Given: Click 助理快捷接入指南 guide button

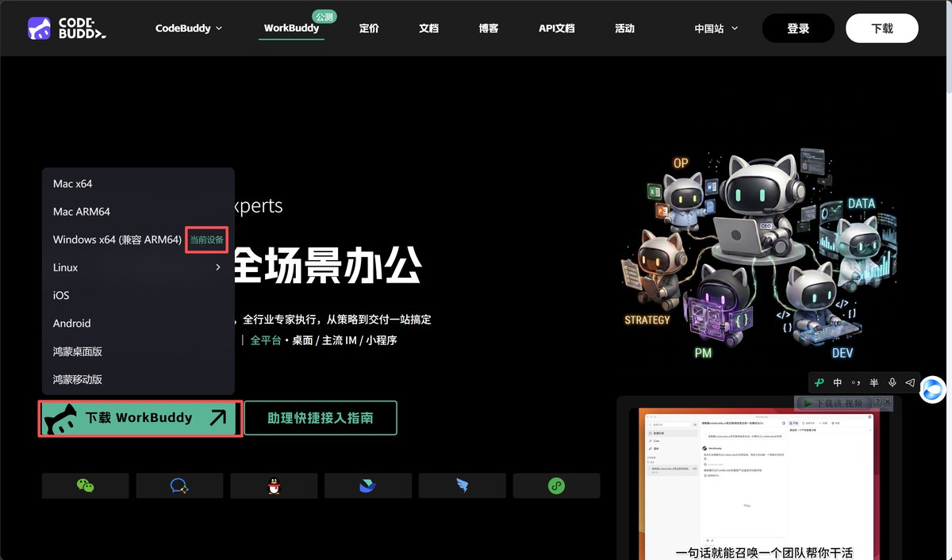Looking at the screenshot, I should 321,418.
